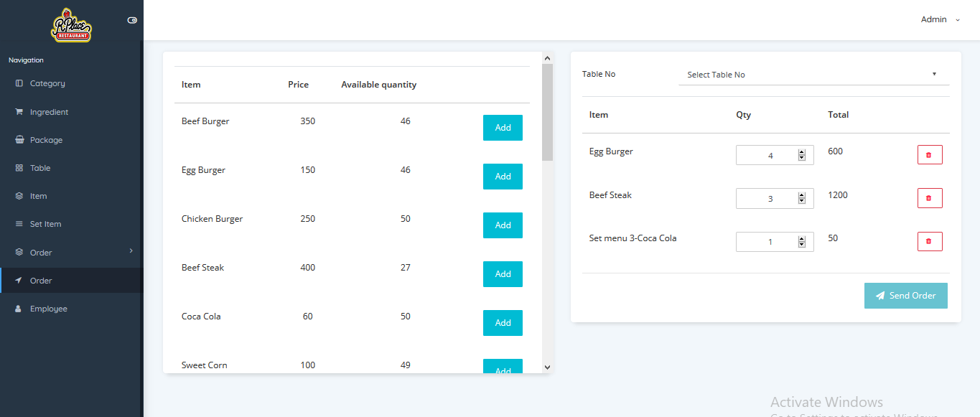Increase the Egg Burger quantity with spinner
980x417 pixels.
tap(802, 152)
